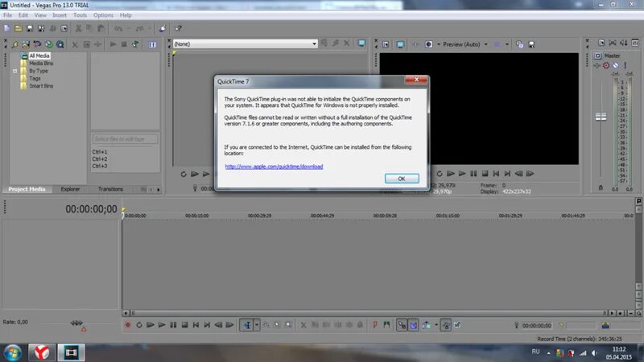Play video in the preview window
The height and width of the screenshot is (362, 644).
pyautogui.click(x=462, y=174)
